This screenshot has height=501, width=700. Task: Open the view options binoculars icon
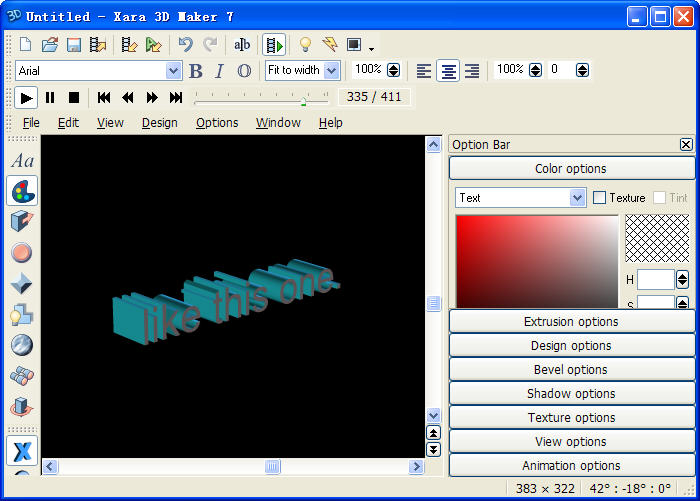pos(22,376)
